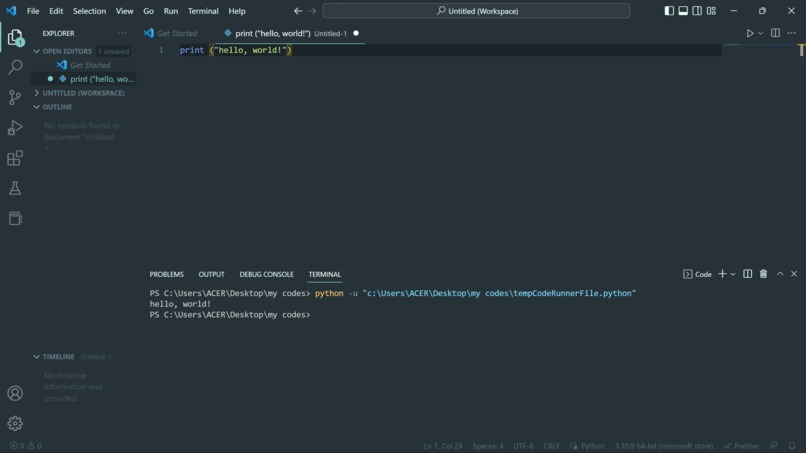Viewport: 806px width, 453px height.
Task: Collapse the Timeline section
Action: (36, 357)
